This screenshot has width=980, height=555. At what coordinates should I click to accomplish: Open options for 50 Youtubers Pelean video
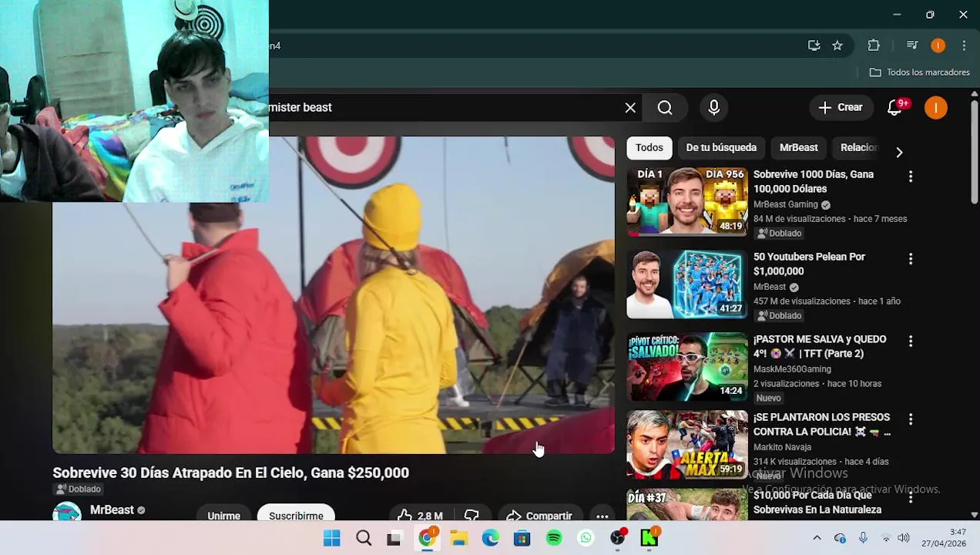911,259
